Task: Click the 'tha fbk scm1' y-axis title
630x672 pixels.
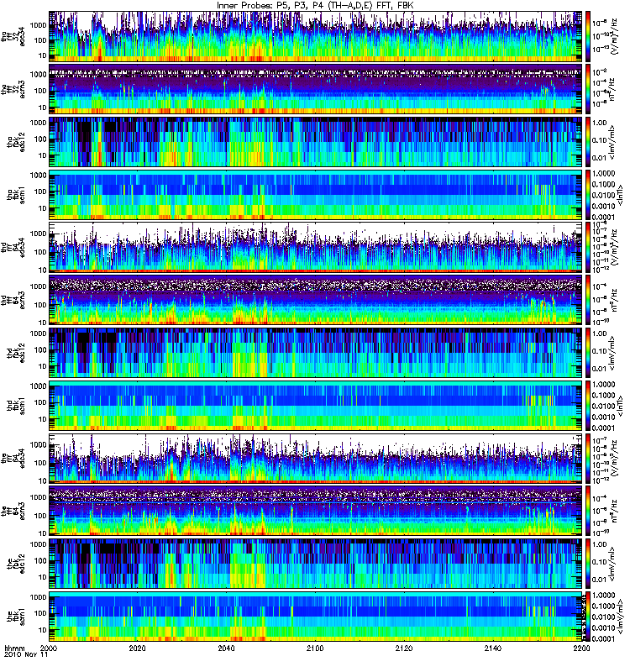Action: pyautogui.click(x=16, y=195)
